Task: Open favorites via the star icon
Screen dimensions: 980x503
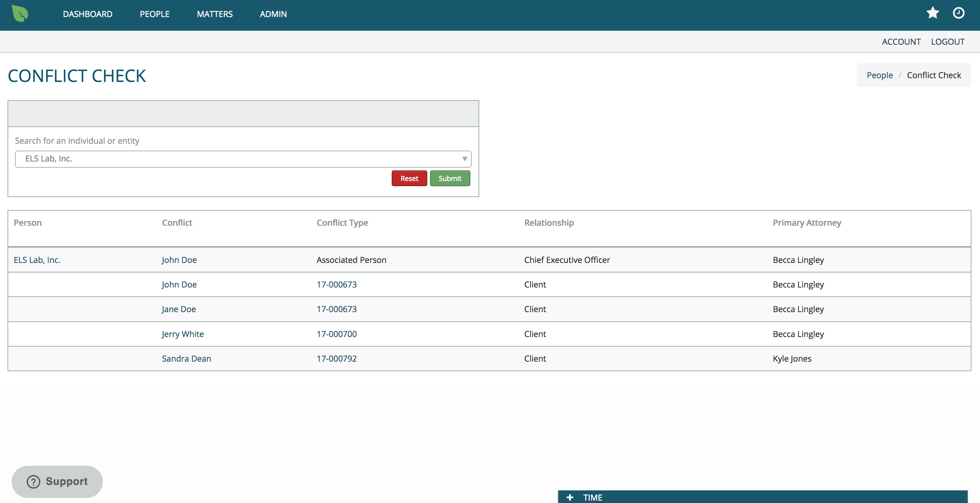Action: click(932, 13)
